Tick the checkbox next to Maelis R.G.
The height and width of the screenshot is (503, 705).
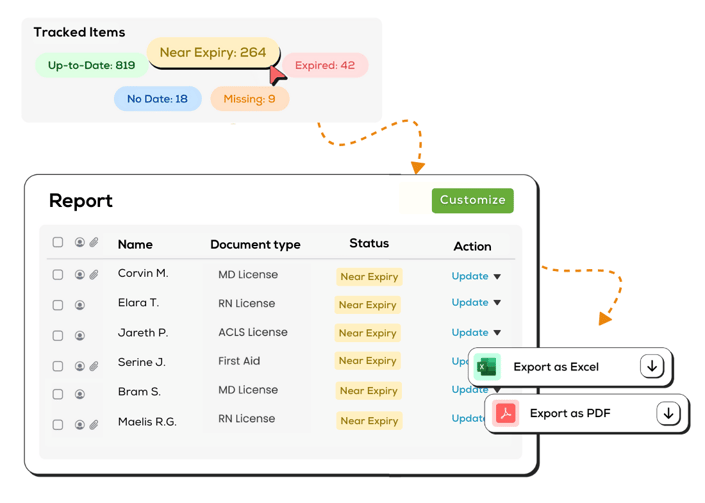(x=58, y=425)
